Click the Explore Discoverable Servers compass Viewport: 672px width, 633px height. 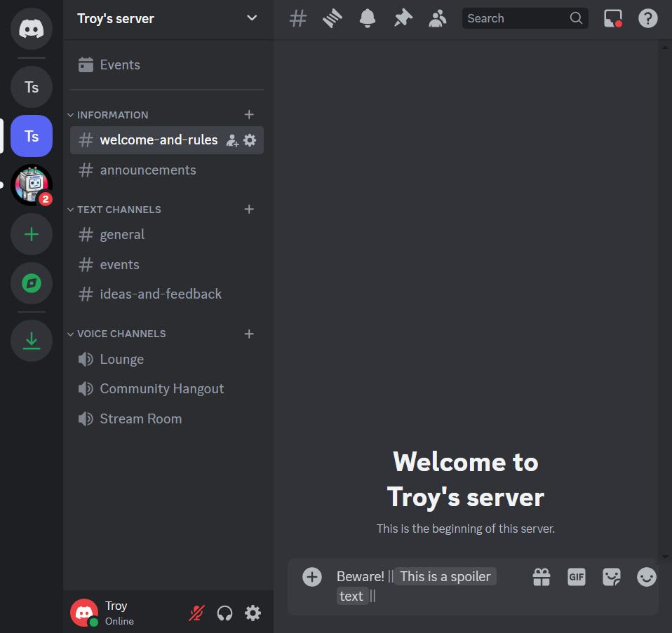pos(32,283)
